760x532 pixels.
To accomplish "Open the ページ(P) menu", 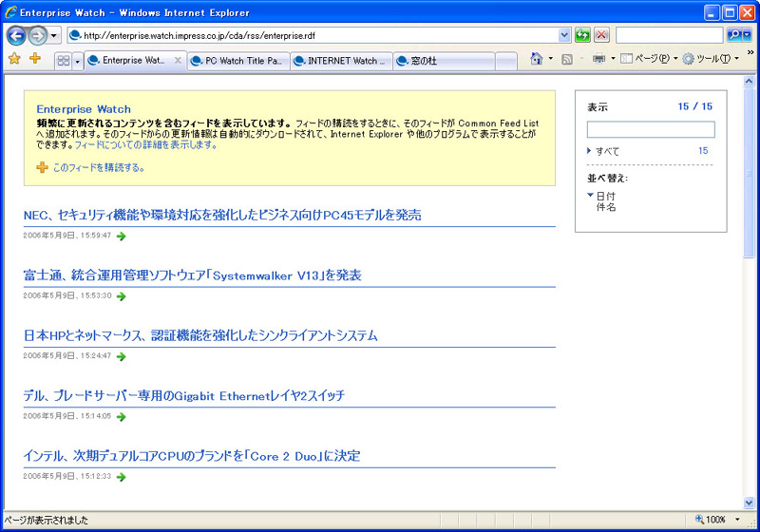I will (x=649, y=59).
